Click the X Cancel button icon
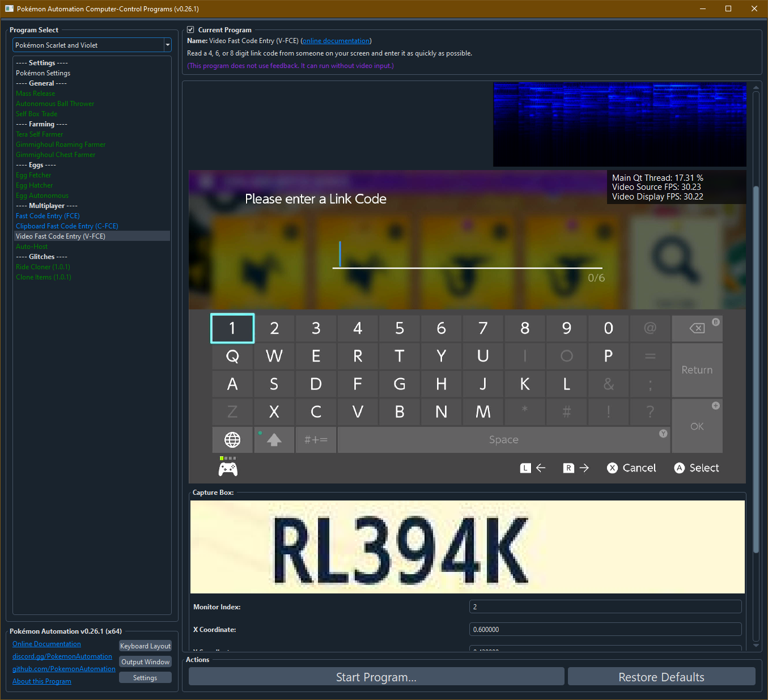 [x=612, y=468]
